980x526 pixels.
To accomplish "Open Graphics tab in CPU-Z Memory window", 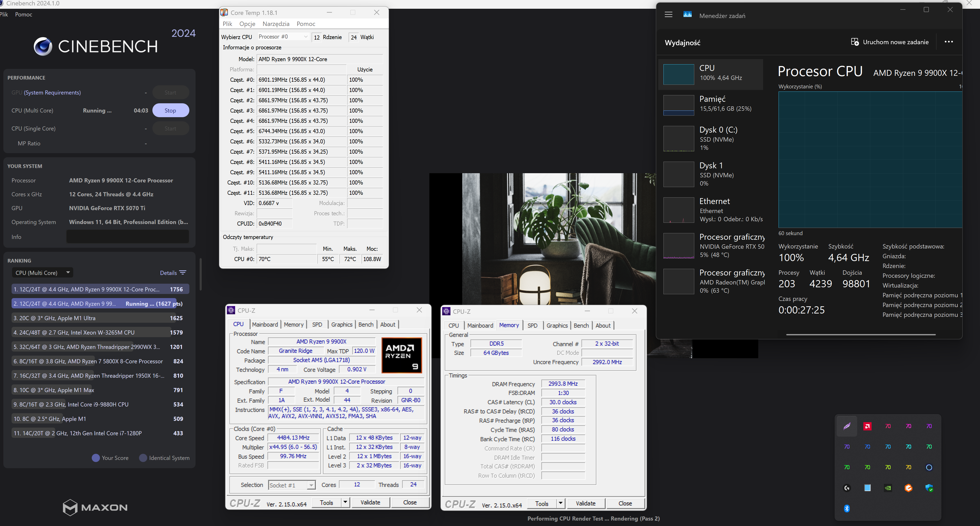I will [557, 325].
